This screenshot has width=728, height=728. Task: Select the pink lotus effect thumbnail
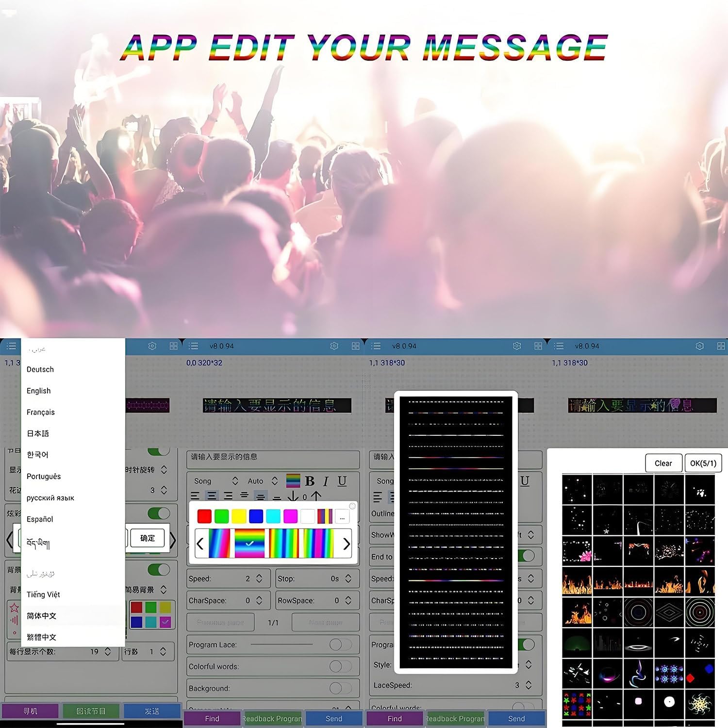(577, 551)
